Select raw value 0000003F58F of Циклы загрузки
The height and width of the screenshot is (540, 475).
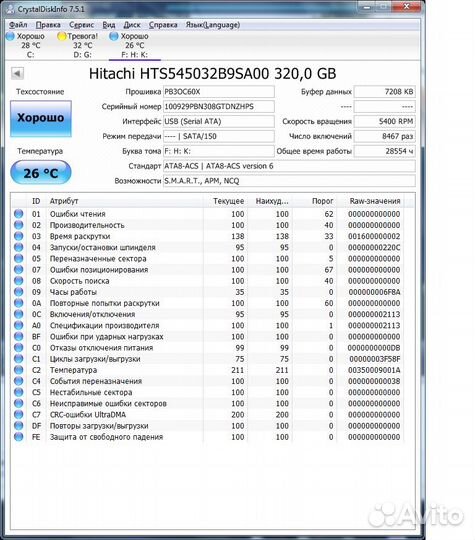pyautogui.click(x=375, y=359)
